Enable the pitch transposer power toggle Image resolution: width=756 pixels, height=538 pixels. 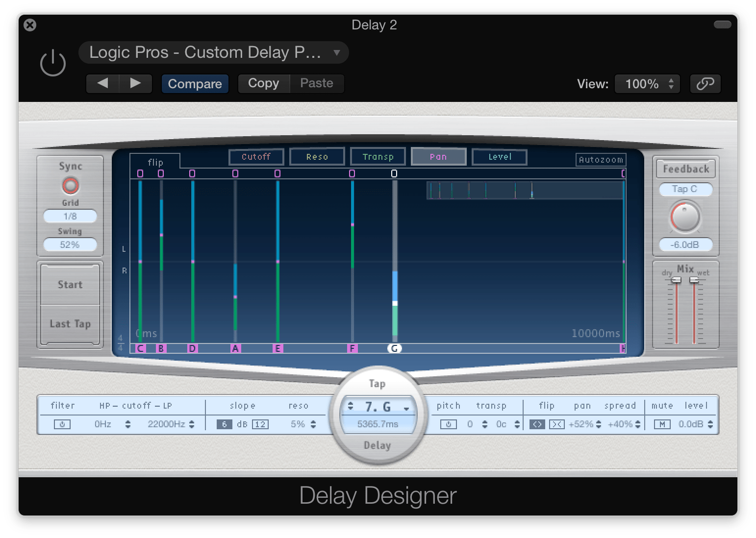(449, 424)
